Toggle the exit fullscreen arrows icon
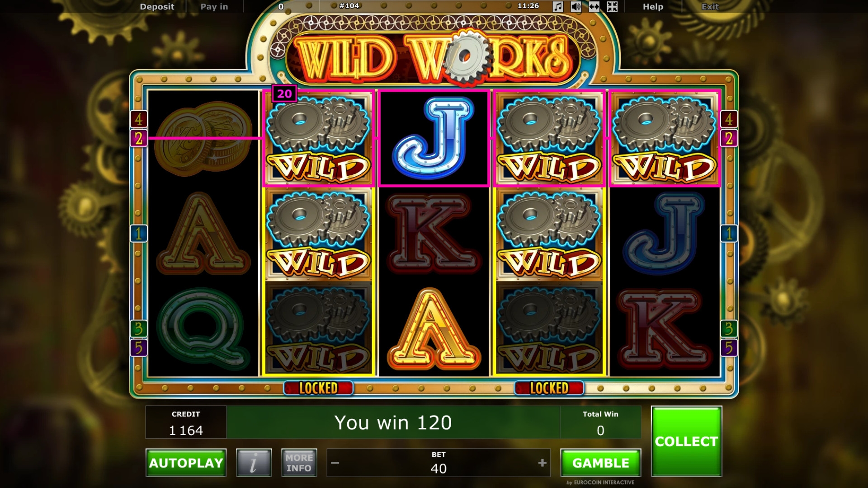Image resolution: width=868 pixels, height=488 pixels. point(612,6)
